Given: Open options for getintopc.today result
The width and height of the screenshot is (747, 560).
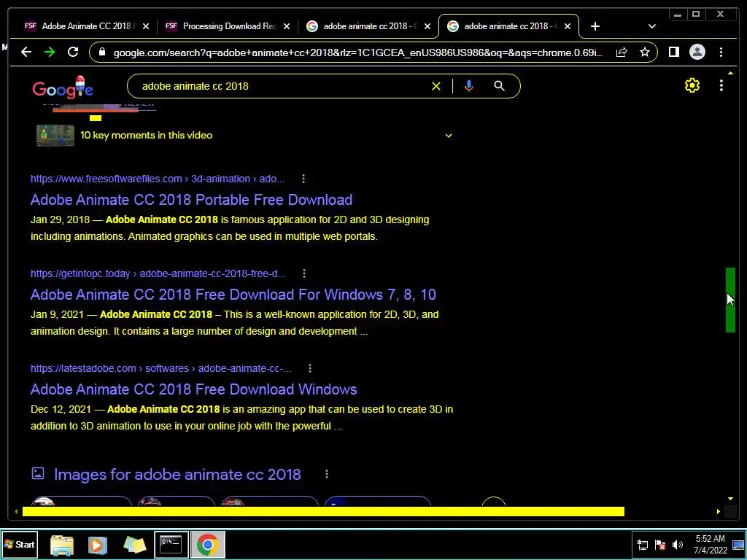Looking at the screenshot, I should point(304,274).
